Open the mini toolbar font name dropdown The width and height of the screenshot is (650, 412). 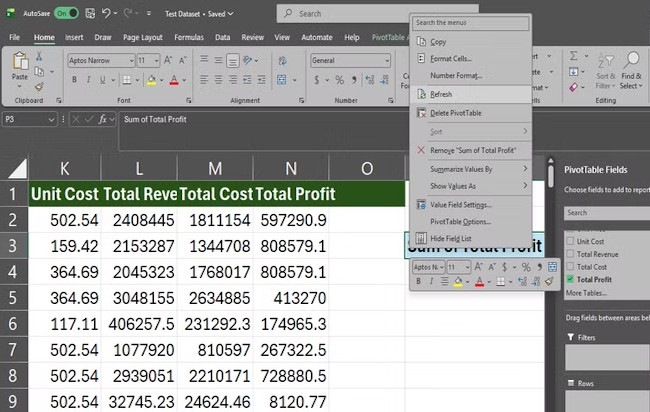pos(441,267)
